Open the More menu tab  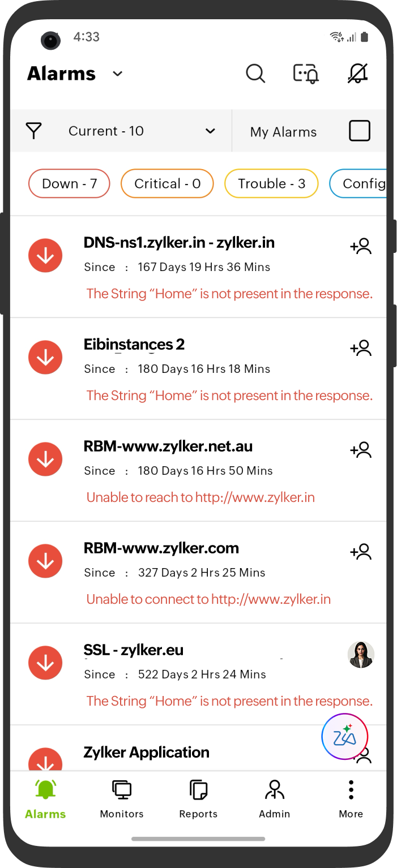tap(351, 799)
